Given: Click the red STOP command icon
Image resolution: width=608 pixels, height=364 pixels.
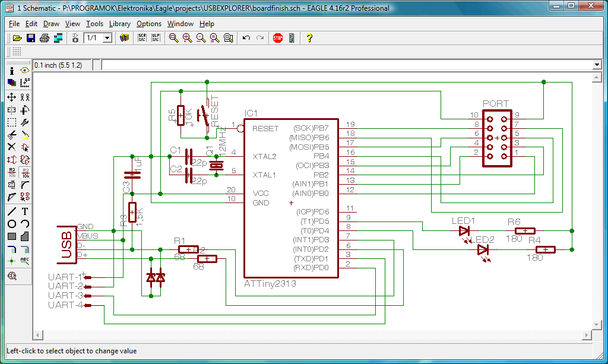Looking at the screenshot, I should (x=277, y=38).
